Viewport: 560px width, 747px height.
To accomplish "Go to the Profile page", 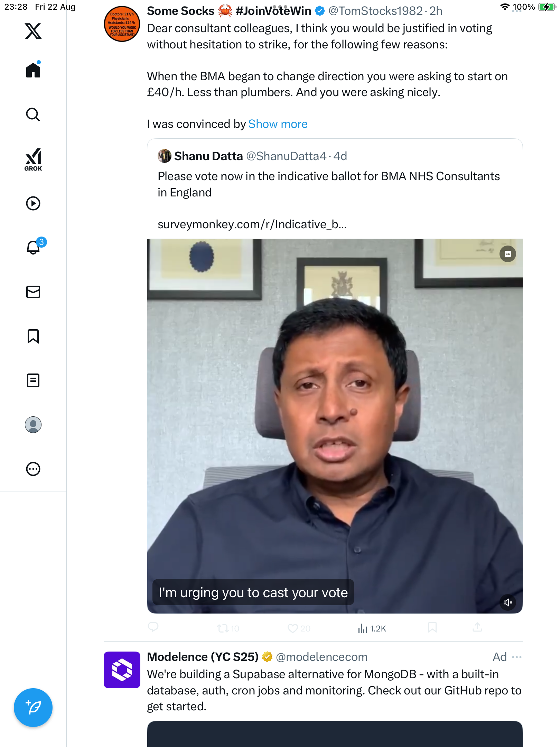I will 33,425.
